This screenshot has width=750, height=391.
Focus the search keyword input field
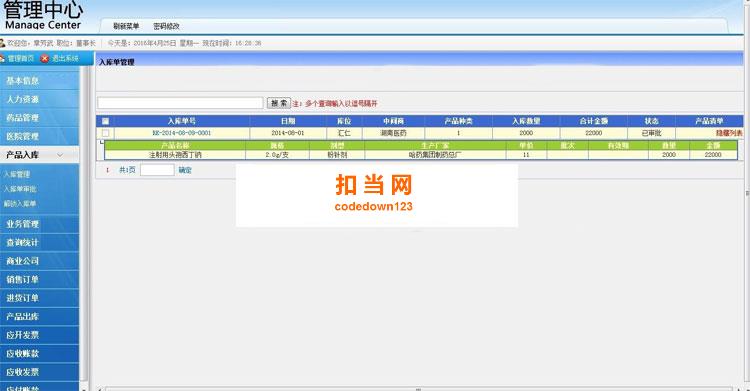(180, 103)
